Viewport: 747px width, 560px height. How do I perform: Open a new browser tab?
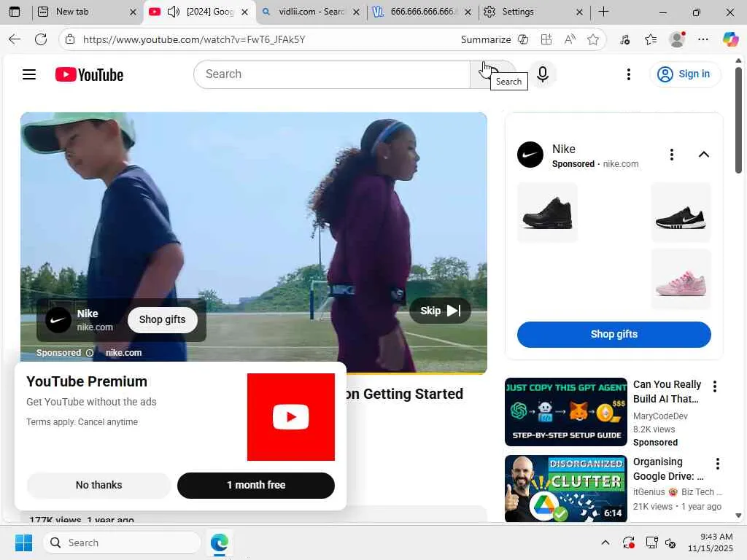point(603,12)
